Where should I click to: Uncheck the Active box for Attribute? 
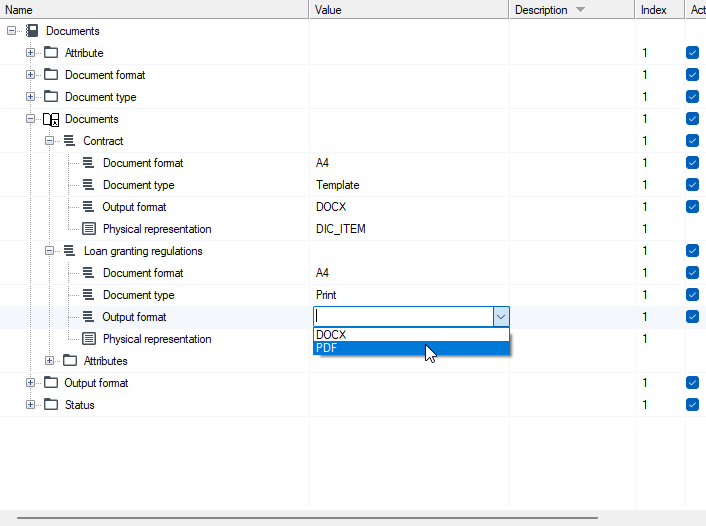(x=692, y=53)
